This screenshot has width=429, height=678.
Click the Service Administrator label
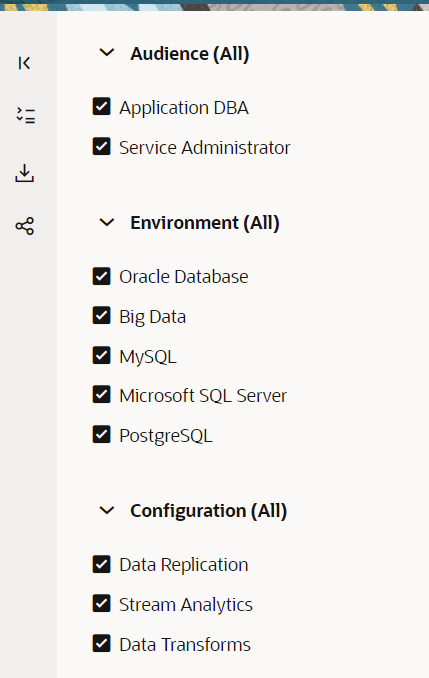(205, 147)
